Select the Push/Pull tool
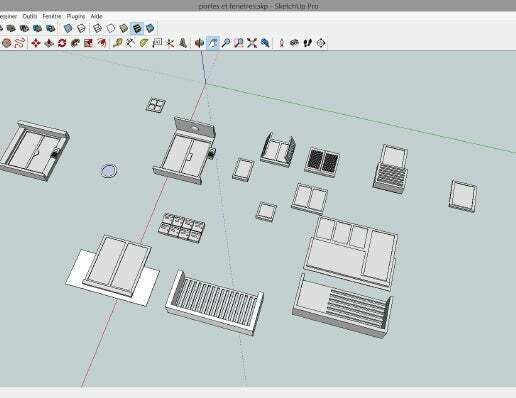 coord(49,43)
